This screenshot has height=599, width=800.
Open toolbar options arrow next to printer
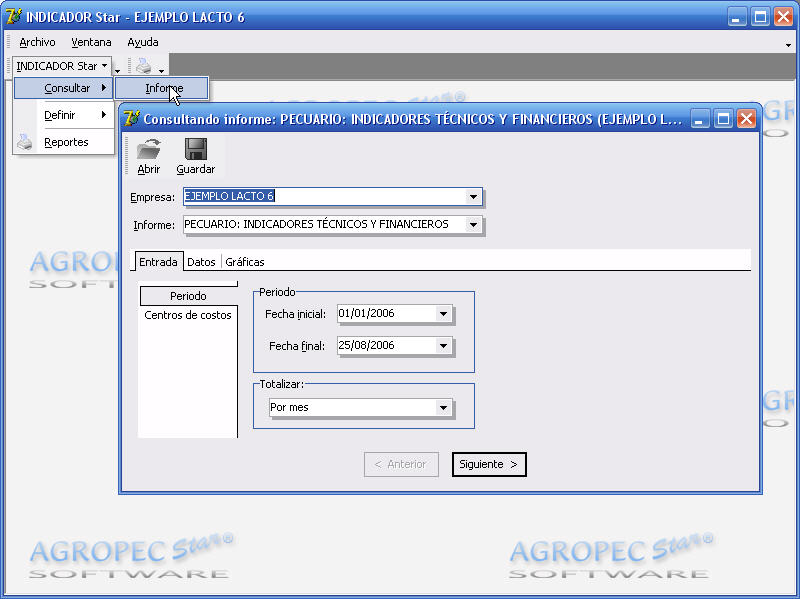point(161,70)
